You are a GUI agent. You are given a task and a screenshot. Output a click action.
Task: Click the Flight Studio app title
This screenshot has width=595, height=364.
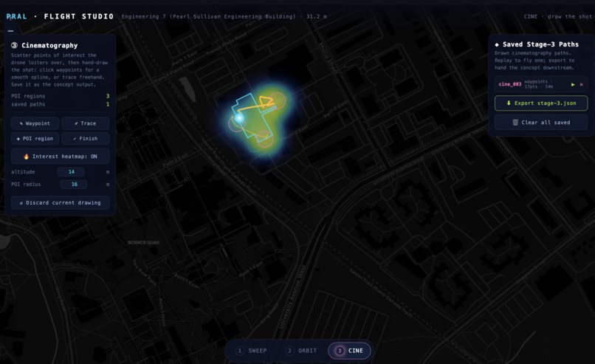coord(61,16)
